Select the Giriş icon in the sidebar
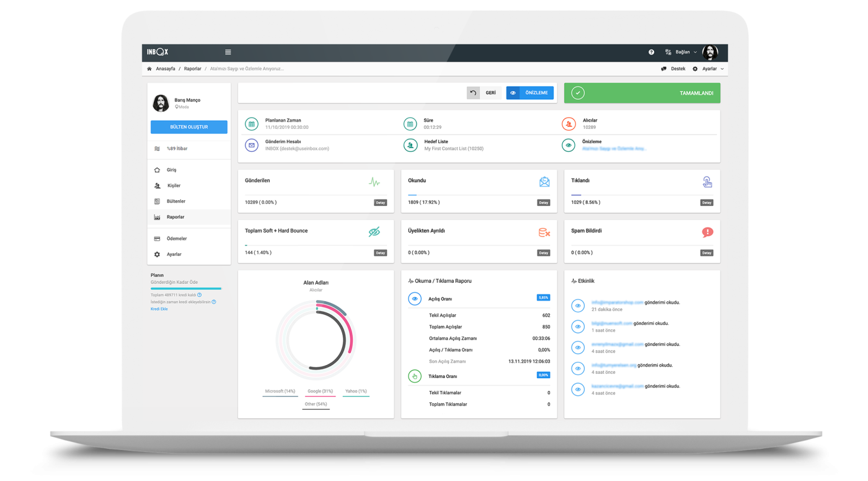 click(158, 169)
